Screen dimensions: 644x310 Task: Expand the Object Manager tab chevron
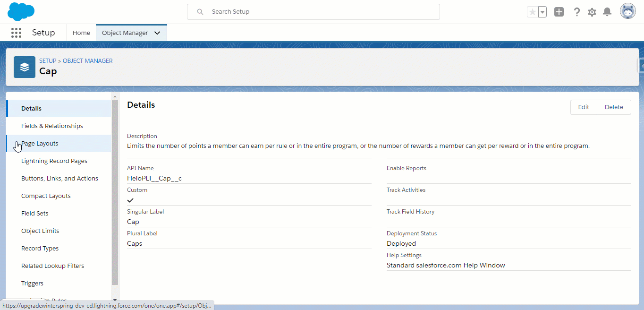[157, 33]
